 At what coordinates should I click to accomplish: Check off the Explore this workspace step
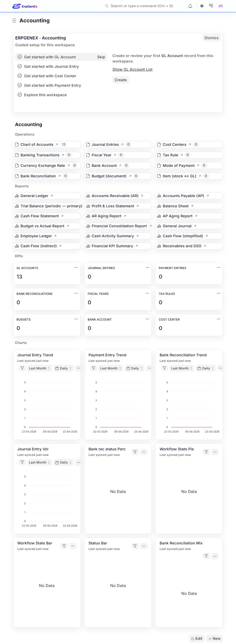[20, 95]
